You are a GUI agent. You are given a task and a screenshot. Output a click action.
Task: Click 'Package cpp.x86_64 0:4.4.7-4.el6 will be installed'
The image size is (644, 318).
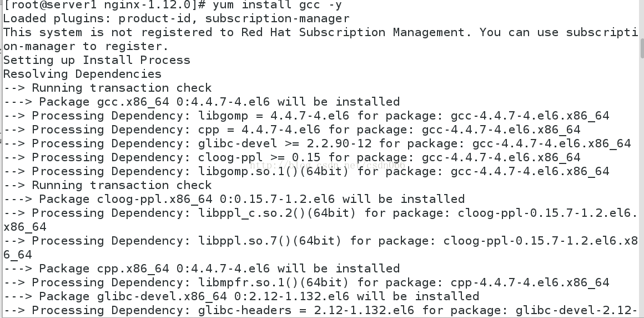pyautogui.click(x=202, y=269)
